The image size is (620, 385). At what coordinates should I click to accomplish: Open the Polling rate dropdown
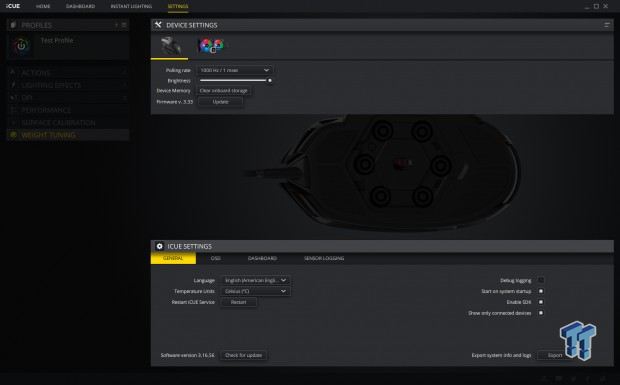[234, 70]
